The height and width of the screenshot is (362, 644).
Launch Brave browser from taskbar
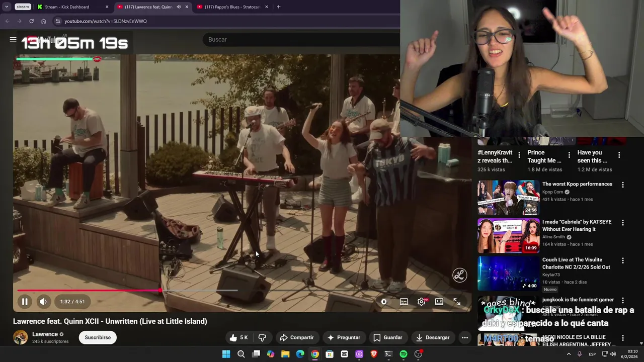click(374, 354)
